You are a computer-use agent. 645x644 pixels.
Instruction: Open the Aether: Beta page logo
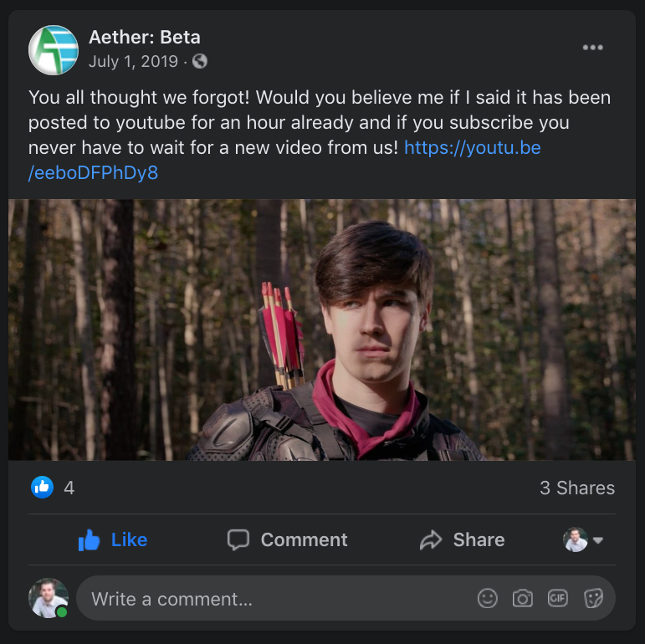click(x=54, y=50)
